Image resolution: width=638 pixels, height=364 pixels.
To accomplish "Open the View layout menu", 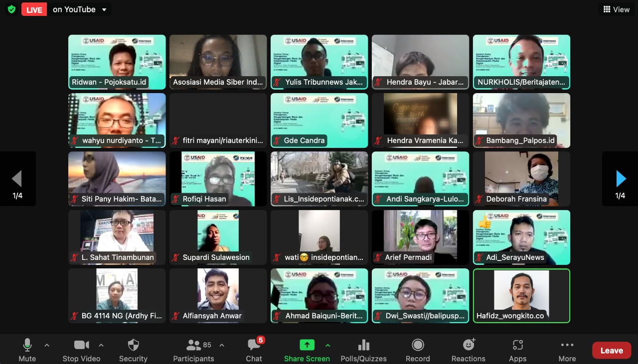I will click(616, 9).
